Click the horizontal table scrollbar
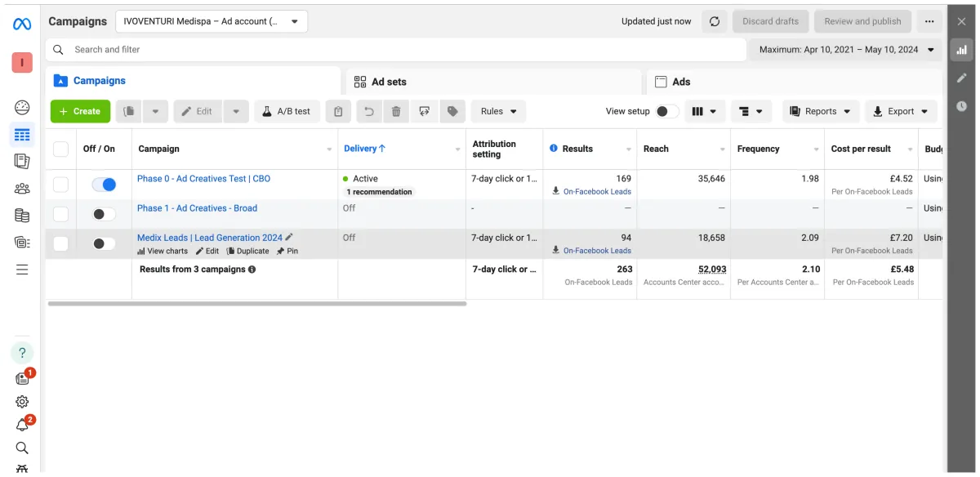 [257, 303]
